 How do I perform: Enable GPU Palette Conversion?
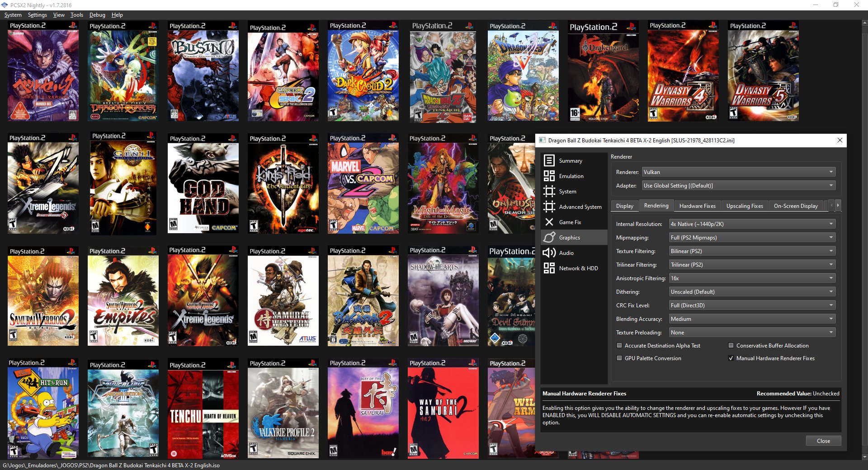click(619, 358)
